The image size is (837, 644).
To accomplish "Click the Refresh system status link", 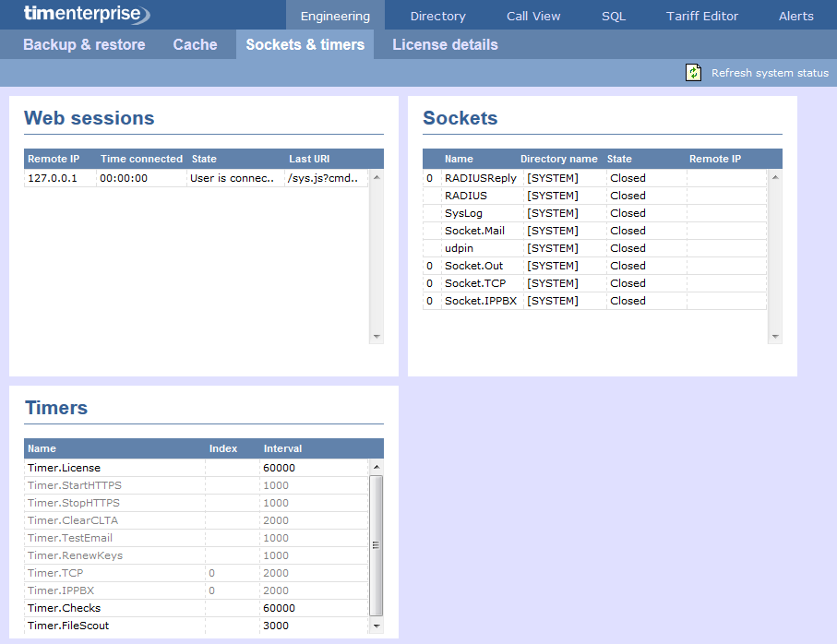I will 770,73.
